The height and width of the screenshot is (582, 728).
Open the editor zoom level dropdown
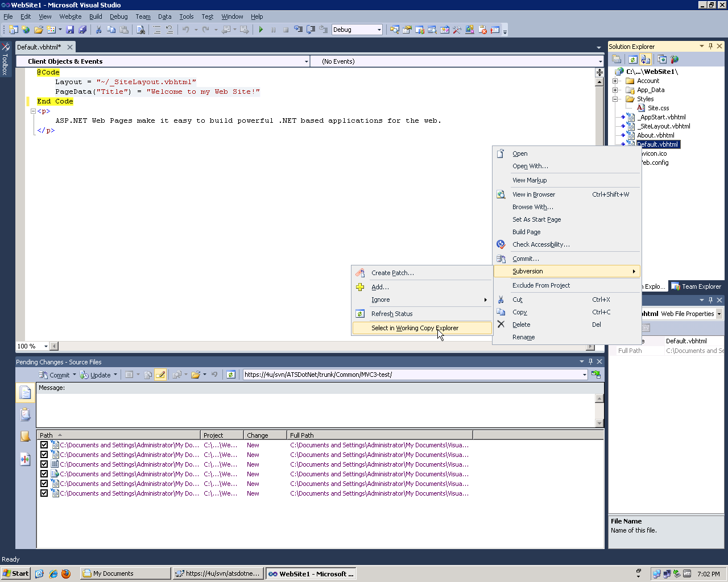tap(45, 346)
